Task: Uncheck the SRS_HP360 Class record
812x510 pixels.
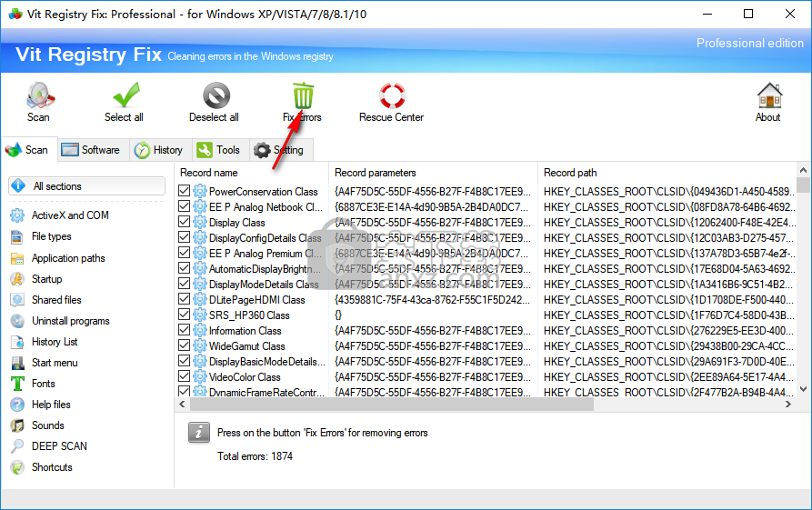Action: pyautogui.click(x=184, y=315)
